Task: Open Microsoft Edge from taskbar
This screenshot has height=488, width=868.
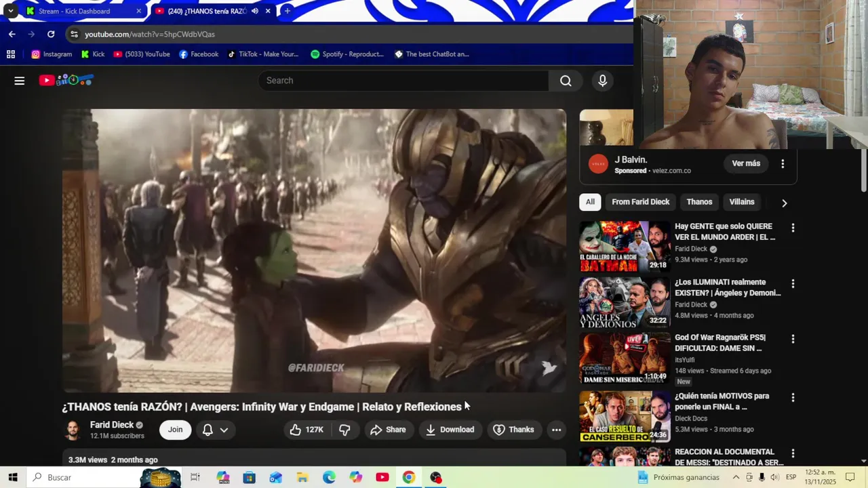Action: tap(329, 477)
